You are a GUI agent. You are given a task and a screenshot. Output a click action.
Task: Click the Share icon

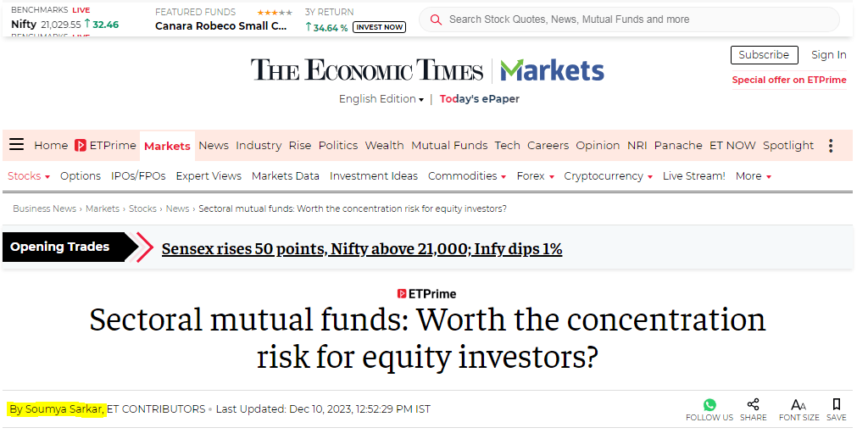click(753, 405)
